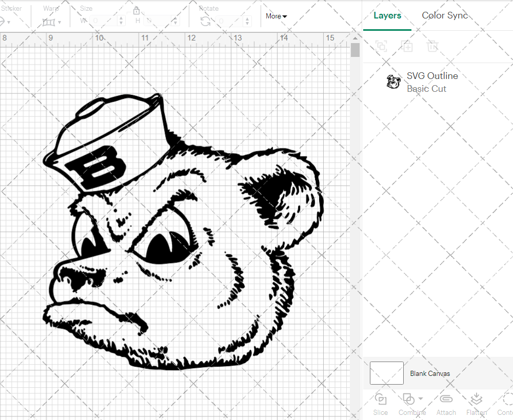Click the Blank Canvas color swatch

386,373
